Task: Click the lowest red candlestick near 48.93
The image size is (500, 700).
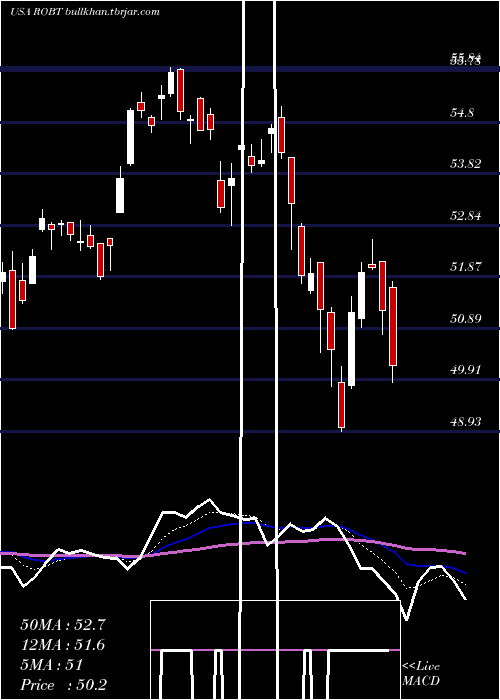Action: [342, 404]
